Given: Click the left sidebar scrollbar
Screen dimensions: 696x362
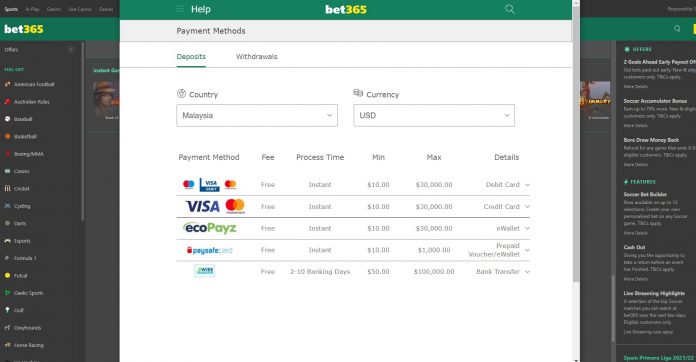Looking at the screenshot, I should tap(83, 131).
